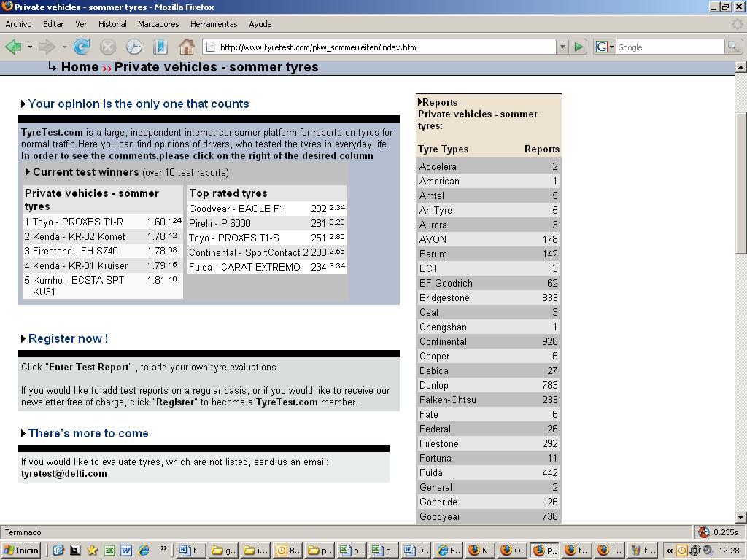This screenshot has width=747, height=560.
Task: Go back with the green Back arrow
Action: pos(13,47)
